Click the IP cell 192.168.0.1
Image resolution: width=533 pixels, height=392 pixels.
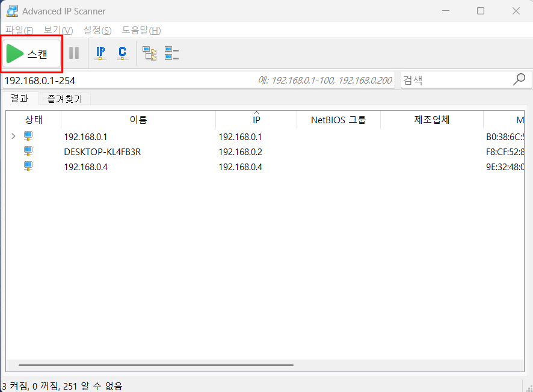pos(240,137)
